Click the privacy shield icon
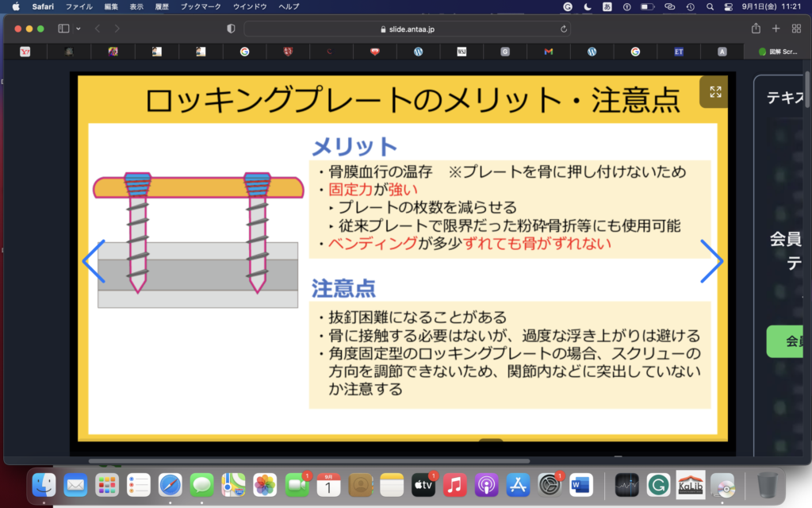The height and width of the screenshot is (508, 812). point(231,29)
